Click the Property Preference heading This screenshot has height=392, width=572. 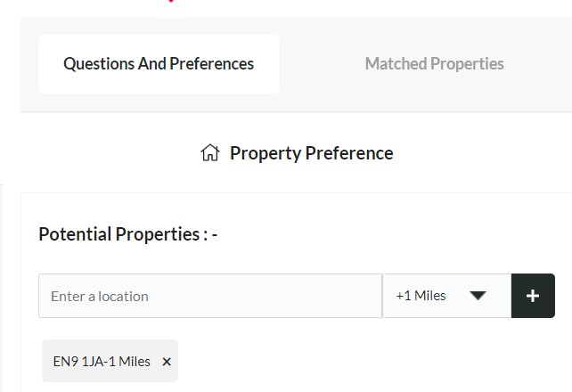312,152
